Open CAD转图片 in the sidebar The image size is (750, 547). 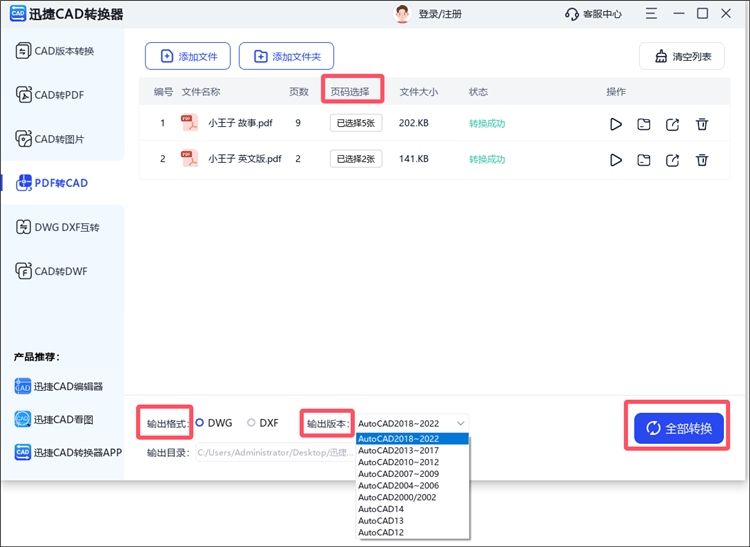coord(50,139)
